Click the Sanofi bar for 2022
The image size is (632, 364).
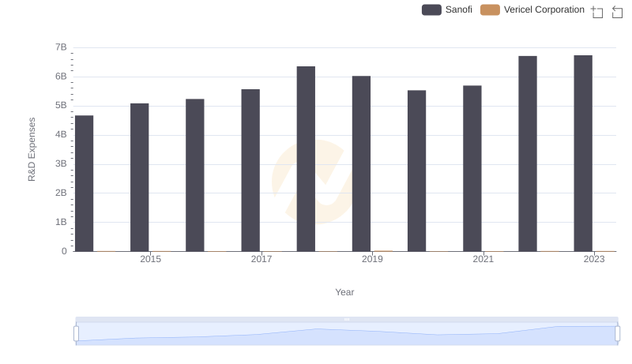tap(528, 154)
